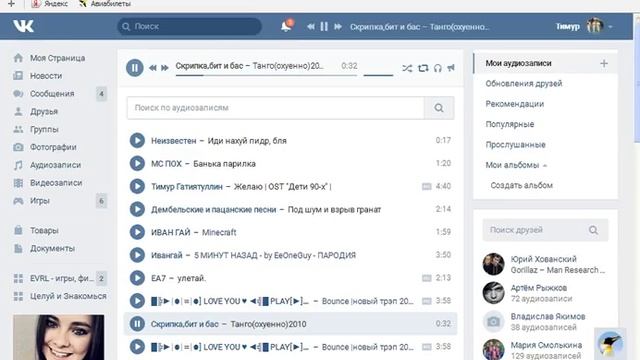This screenshot has width=640, height=360.
Task: Open the notifications bell
Action: click(287, 26)
